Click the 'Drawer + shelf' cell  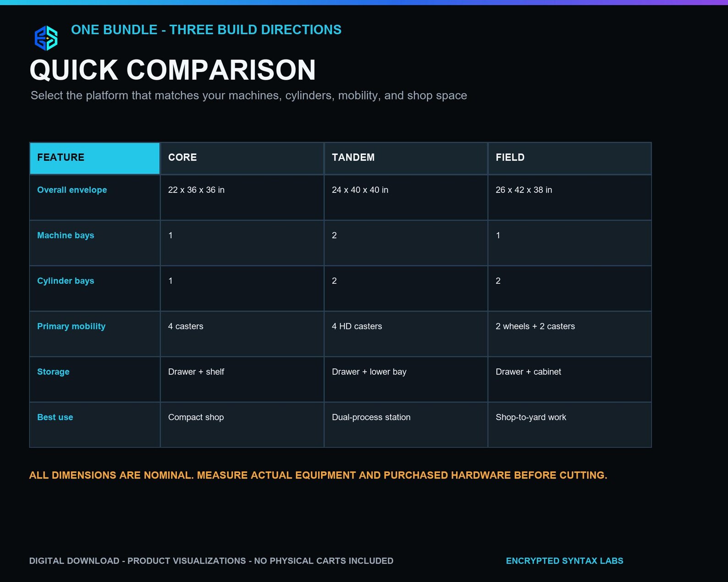(x=242, y=379)
